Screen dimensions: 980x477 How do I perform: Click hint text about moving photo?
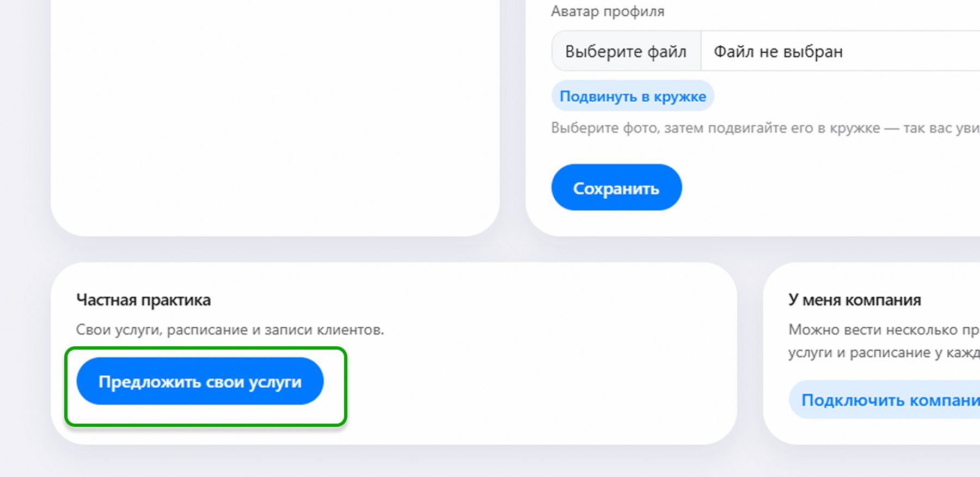[765, 128]
